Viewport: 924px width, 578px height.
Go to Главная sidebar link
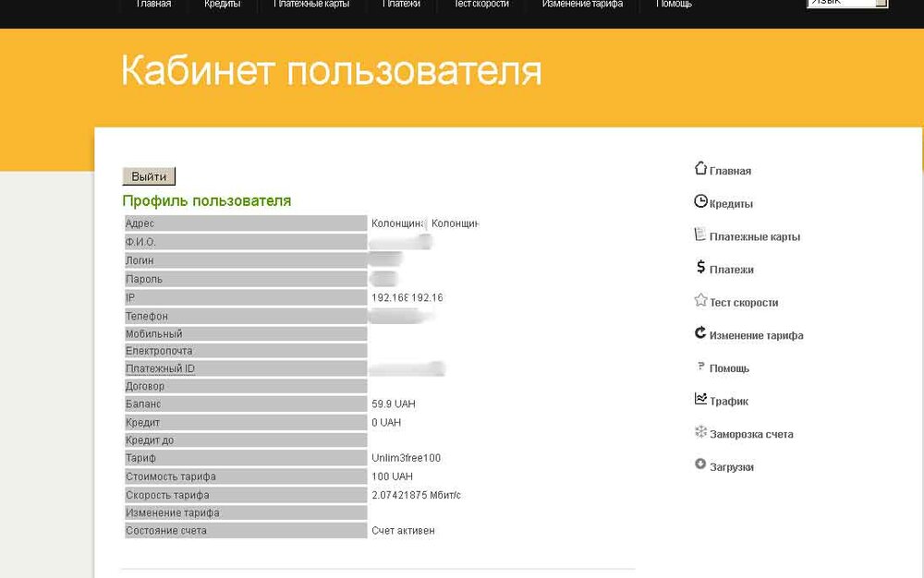[x=730, y=172]
